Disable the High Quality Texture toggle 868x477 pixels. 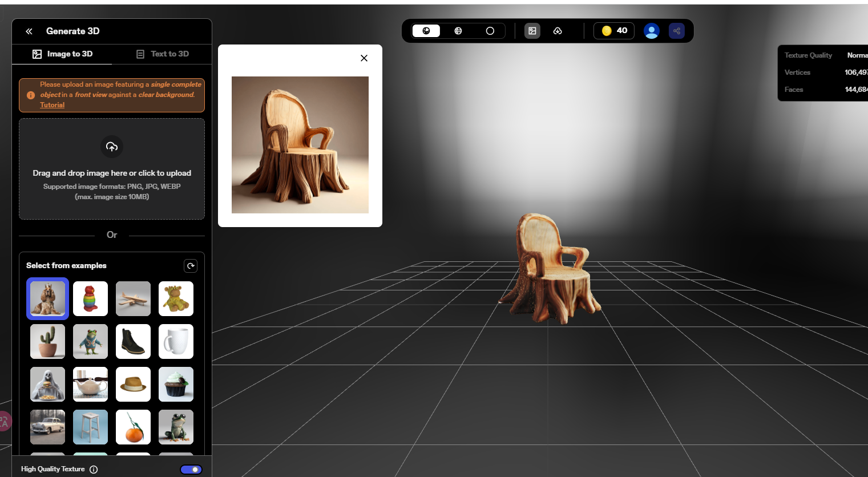click(x=191, y=469)
